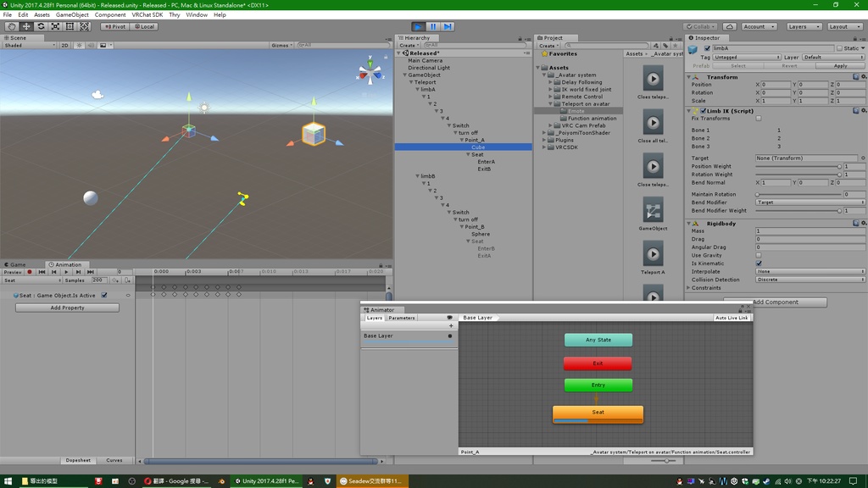
Task: Open the Interpolate dropdown
Action: [810, 272]
